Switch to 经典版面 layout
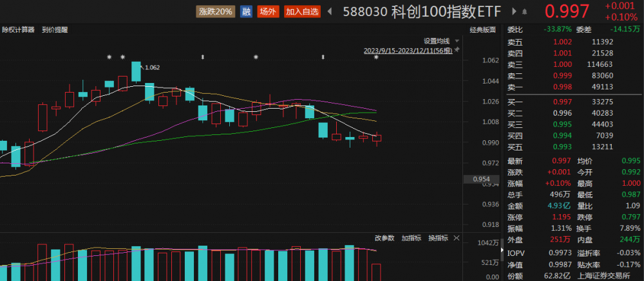Screen dimensions: 644x281 (482, 30)
